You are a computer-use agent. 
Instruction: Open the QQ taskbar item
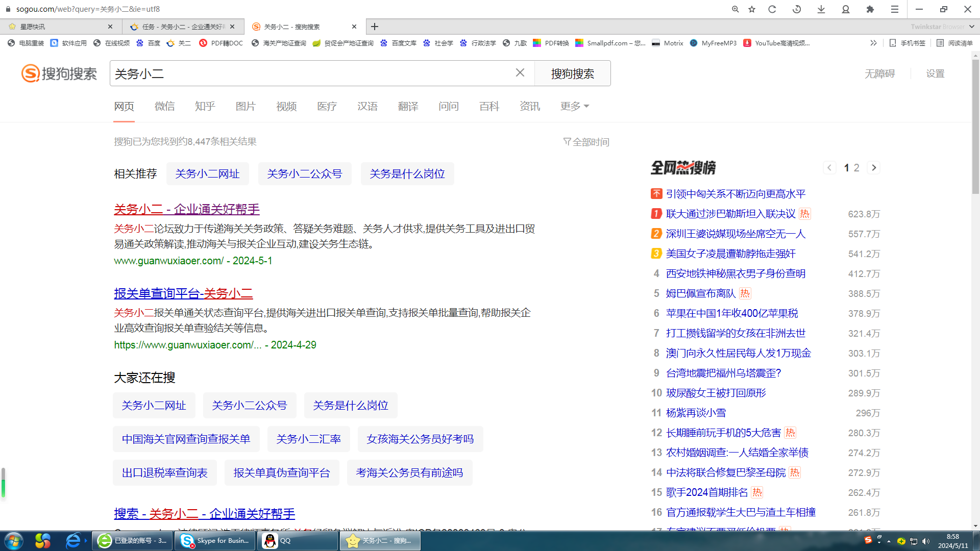click(299, 541)
